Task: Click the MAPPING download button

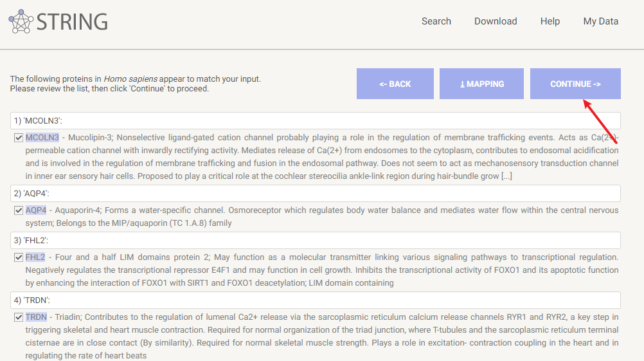Action: click(x=481, y=84)
